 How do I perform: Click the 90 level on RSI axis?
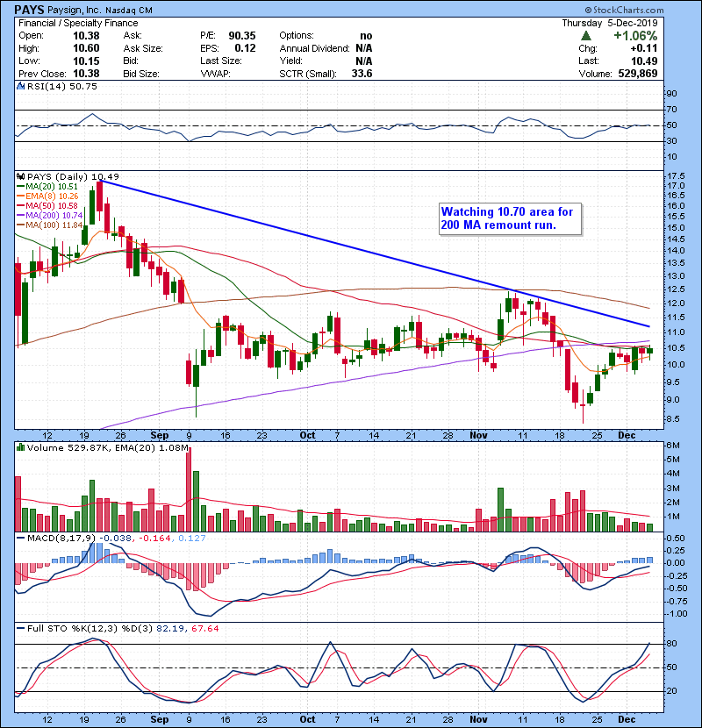pos(672,94)
